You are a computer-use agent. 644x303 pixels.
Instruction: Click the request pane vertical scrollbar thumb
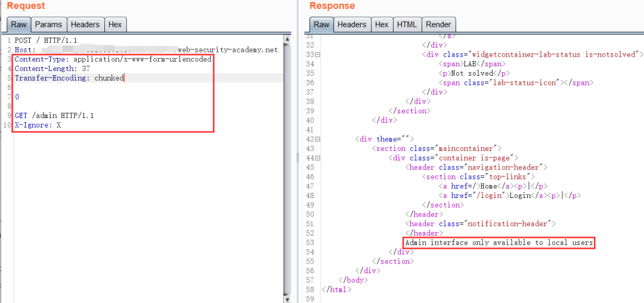pos(287,168)
